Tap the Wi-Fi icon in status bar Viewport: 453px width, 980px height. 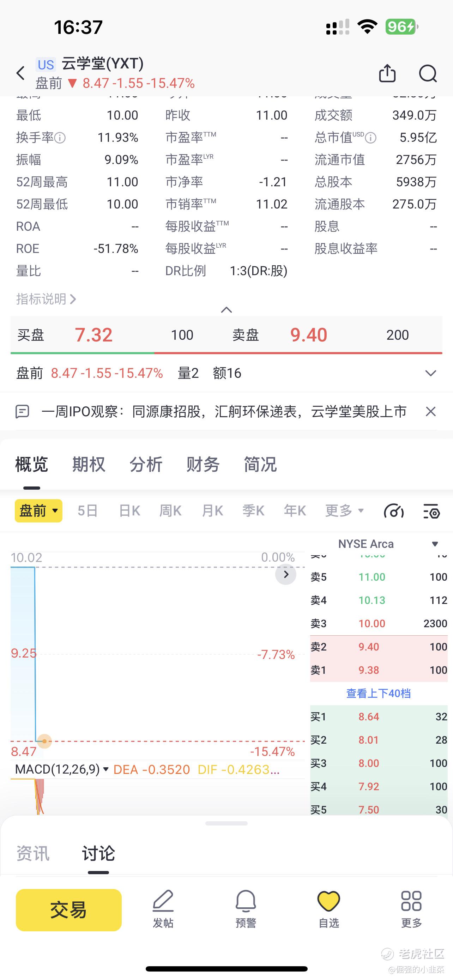367,26
